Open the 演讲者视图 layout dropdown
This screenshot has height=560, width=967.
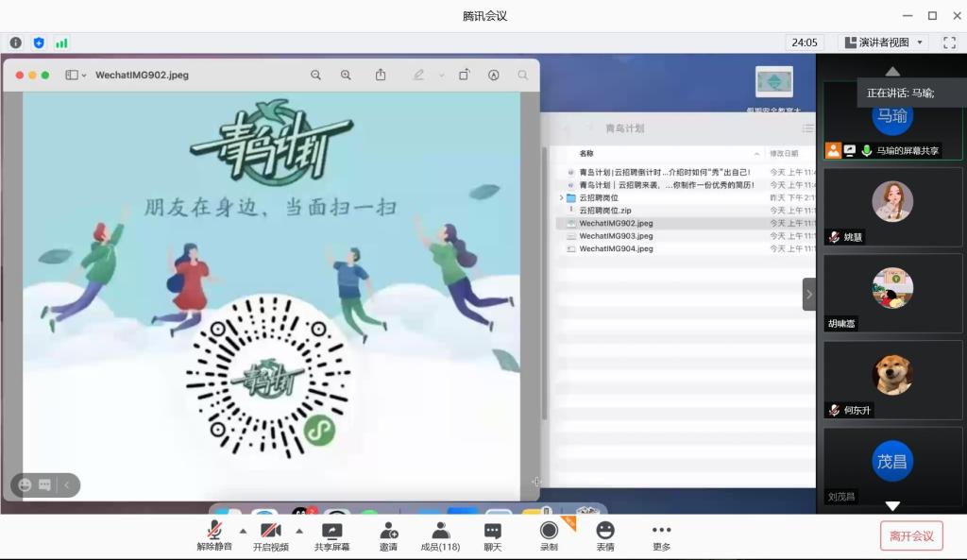point(884,42)
